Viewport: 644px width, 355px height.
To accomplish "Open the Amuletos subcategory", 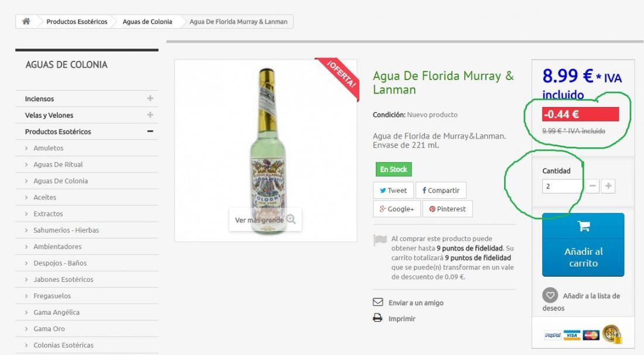I will click(x=49, y=148).
